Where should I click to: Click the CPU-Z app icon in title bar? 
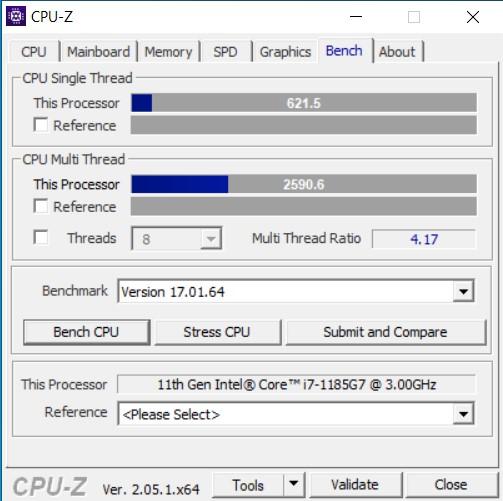coord(16,16)
